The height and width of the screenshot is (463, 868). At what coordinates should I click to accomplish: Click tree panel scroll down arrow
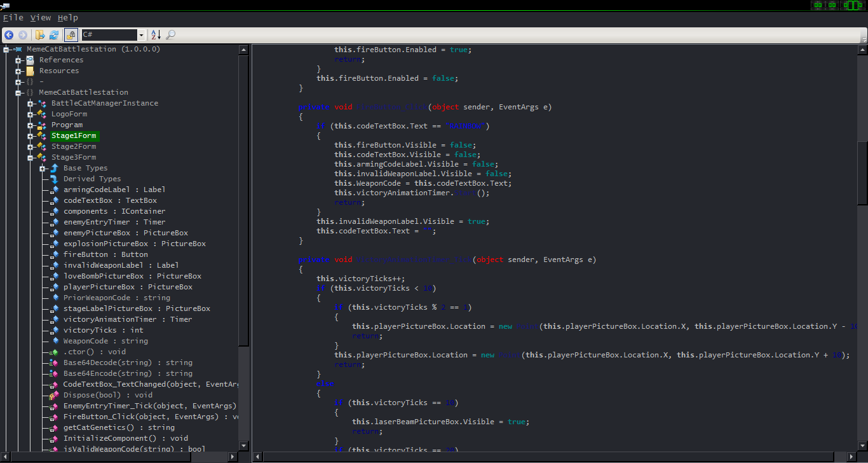coord(243,445)
